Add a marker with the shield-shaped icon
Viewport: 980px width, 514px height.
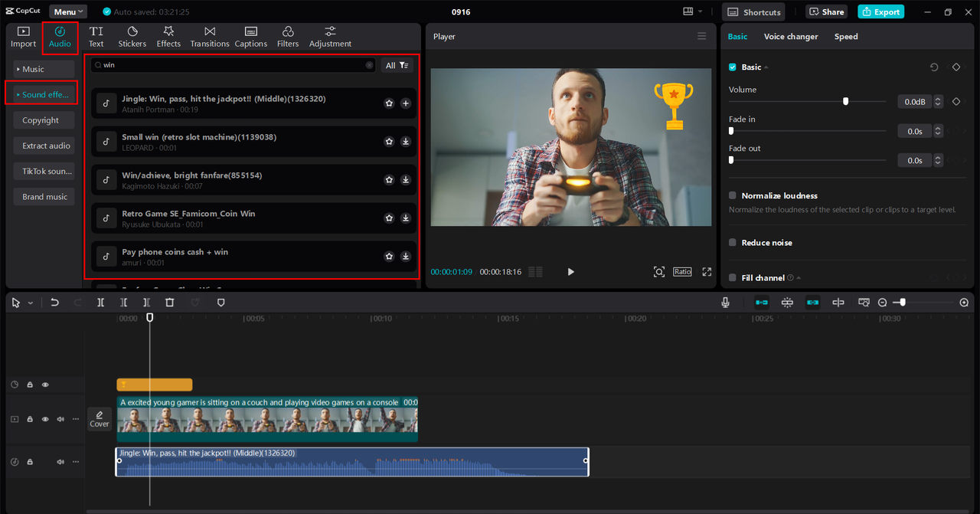point(220,303)
